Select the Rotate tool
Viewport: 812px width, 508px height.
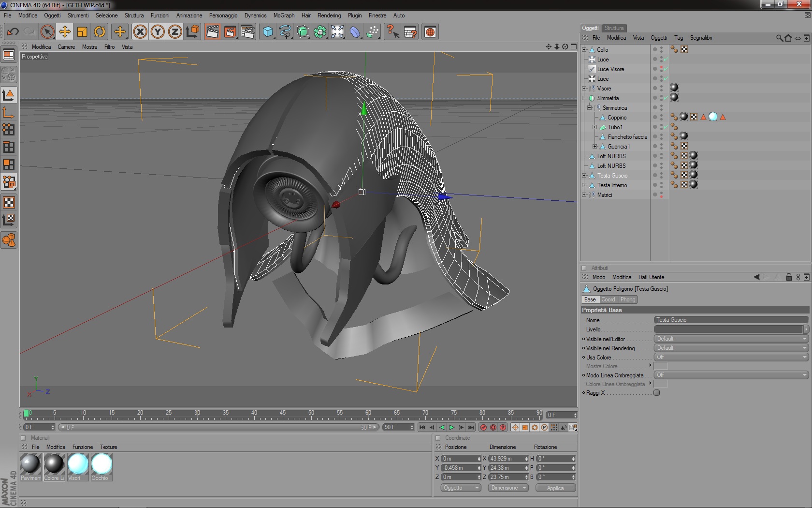pyautogui.click(x=100, y=32)
